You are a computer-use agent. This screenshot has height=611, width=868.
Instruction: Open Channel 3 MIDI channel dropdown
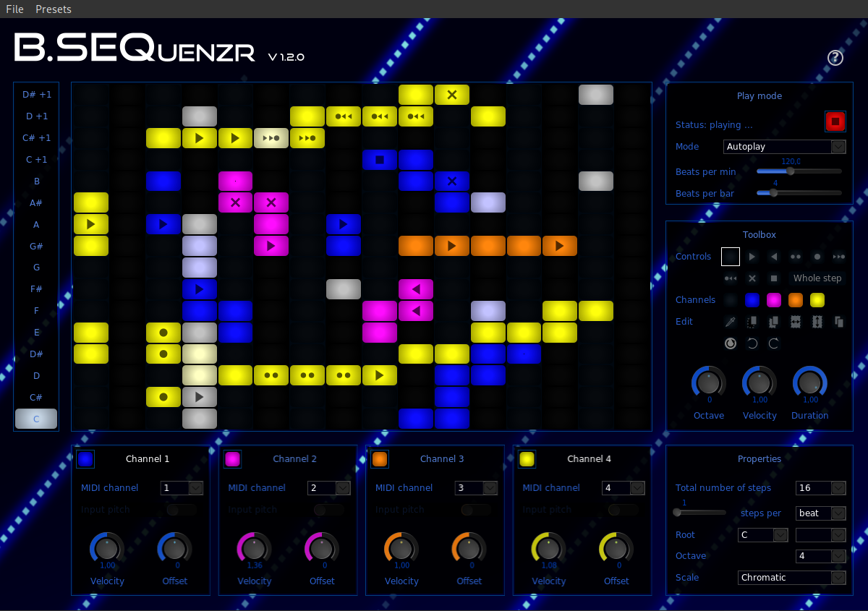pos(476,488)
